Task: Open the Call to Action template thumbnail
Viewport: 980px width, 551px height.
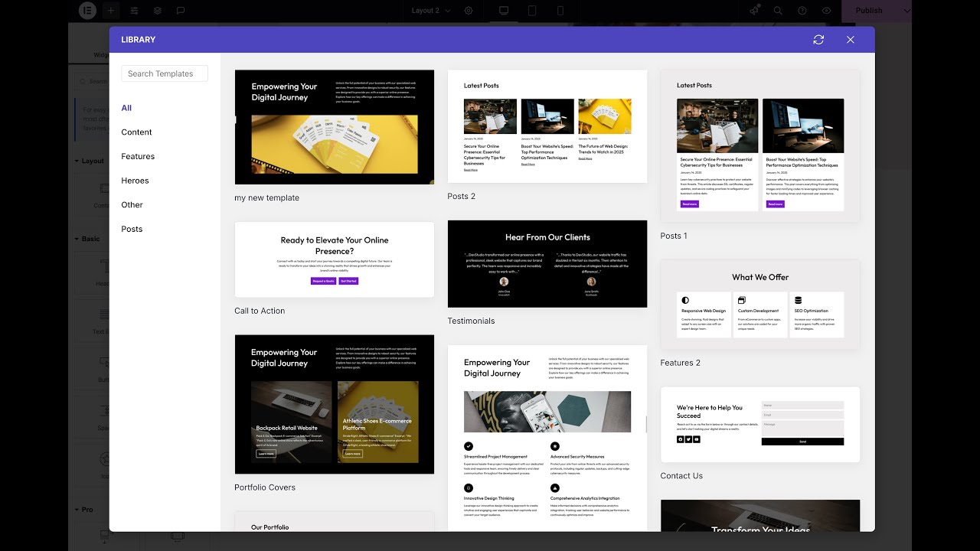Action: 335,259
